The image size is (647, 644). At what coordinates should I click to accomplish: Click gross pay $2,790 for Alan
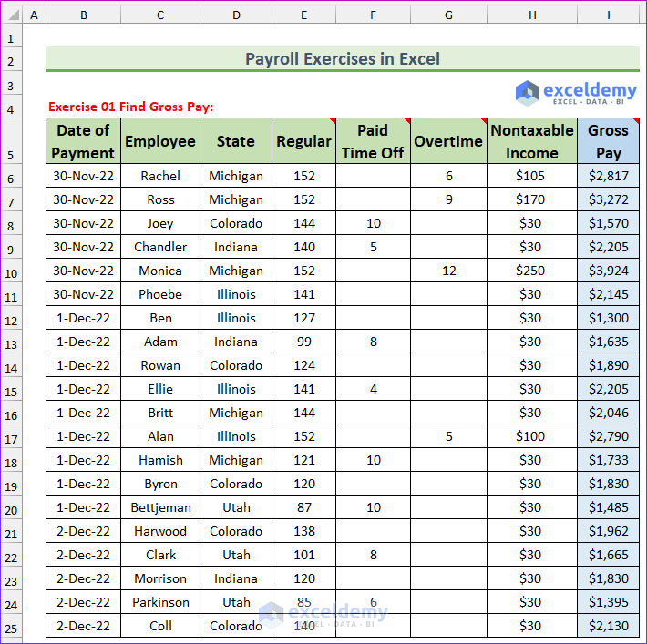pyautogui.click(x=608, y=436)
